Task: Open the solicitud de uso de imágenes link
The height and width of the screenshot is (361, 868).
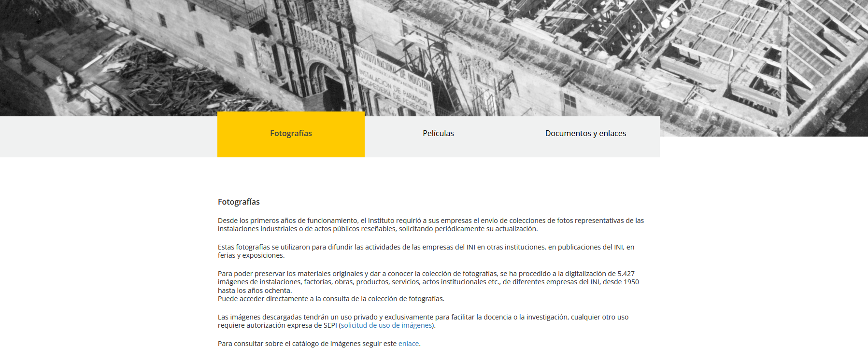Action: tap(386, 326)
